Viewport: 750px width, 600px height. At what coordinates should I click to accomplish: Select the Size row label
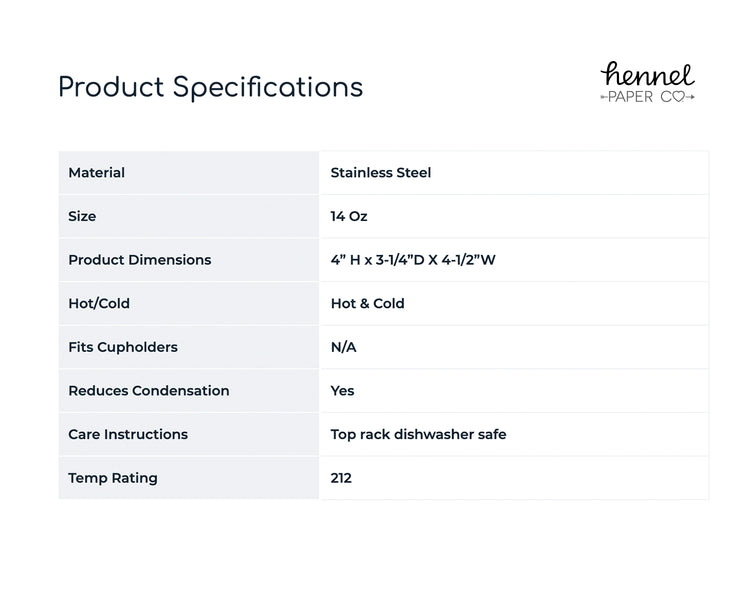coord(82,216)
